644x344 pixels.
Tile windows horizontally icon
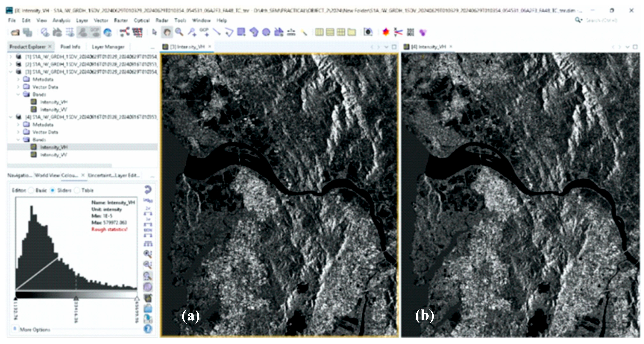click(x=319, y=32)
